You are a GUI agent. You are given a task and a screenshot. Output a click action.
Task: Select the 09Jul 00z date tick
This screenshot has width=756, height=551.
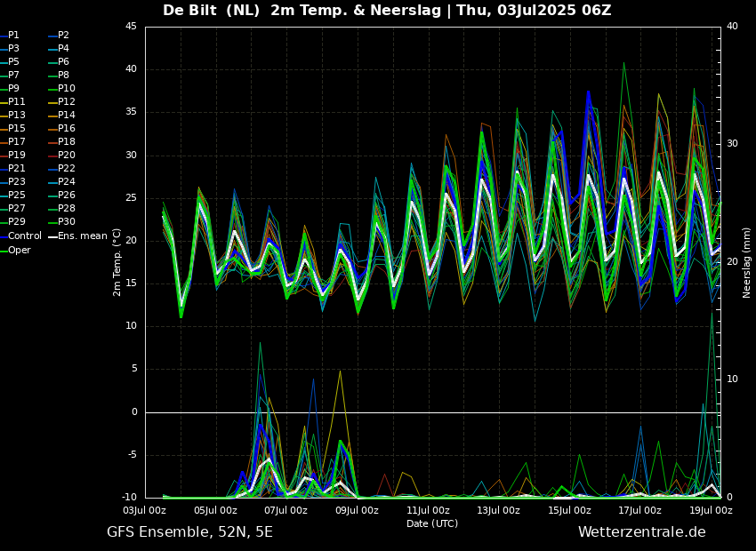point(357,511)
